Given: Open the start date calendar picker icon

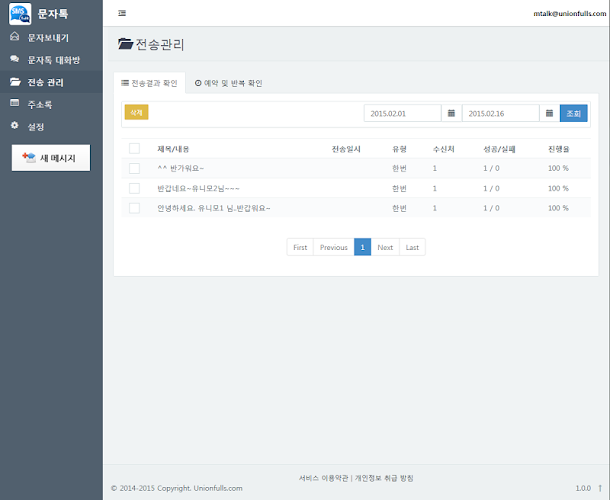Looking at the screenshot, I should (x=452, y=113).
